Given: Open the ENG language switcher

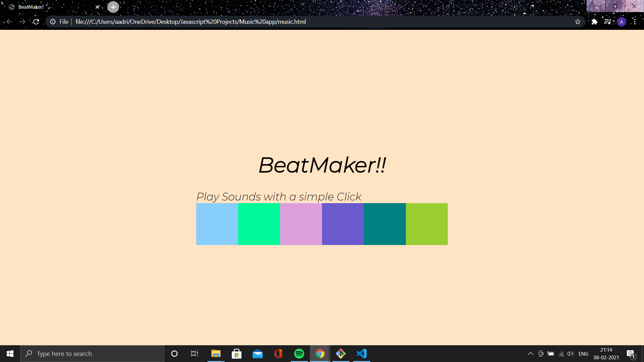Looking at the screenshot, I should 584,354.
